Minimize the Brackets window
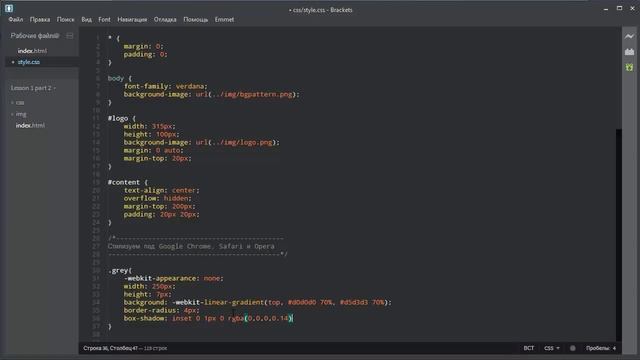 pyautogui.click(x=606, y=9)
